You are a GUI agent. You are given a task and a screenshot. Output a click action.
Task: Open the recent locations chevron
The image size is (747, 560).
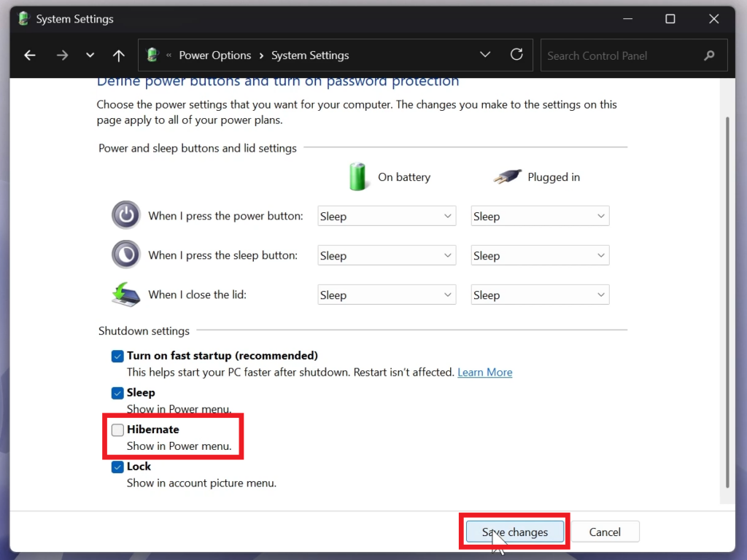90,55
